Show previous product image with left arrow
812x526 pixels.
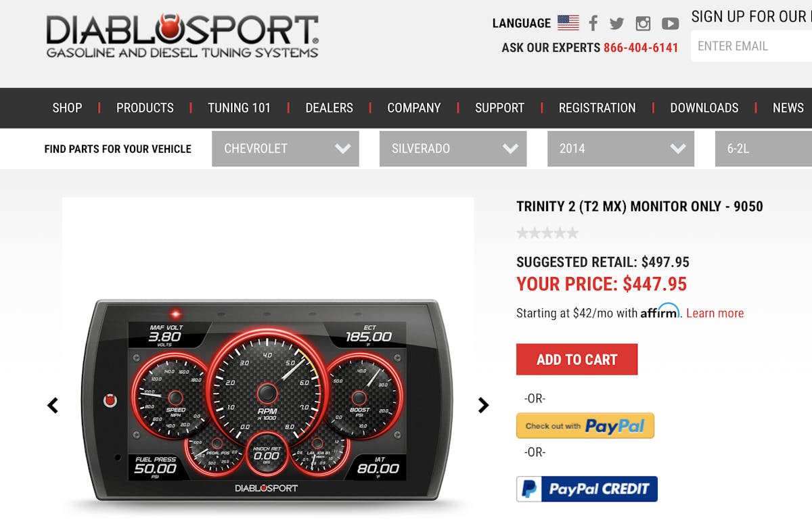[x=53, y=405]
